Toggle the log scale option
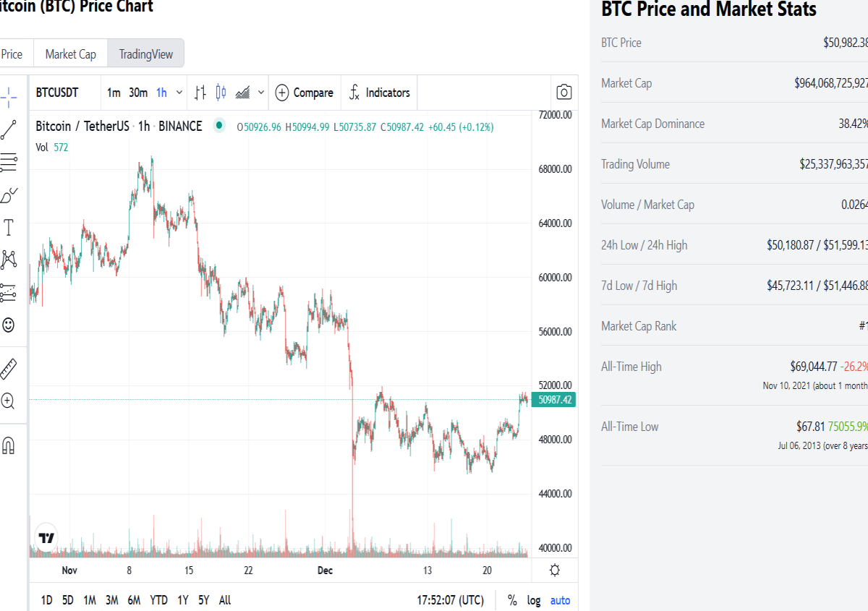The height and width of the screenshot is (611, 868). [x=534, y=600]
